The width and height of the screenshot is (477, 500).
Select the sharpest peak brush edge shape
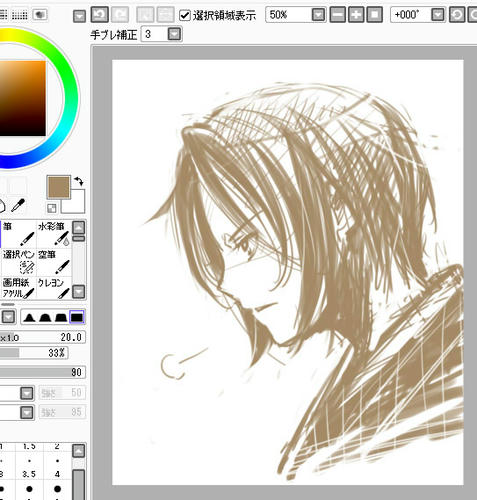[29, 317]
